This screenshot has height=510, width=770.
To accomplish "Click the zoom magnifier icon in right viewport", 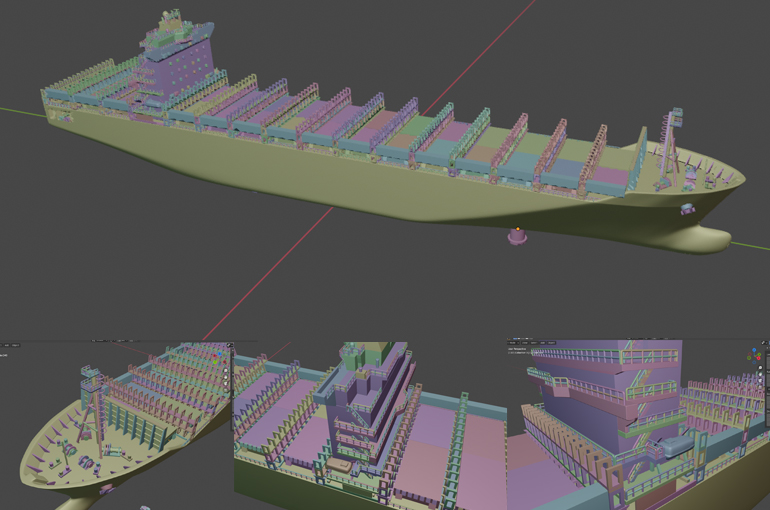I will 760,368.
